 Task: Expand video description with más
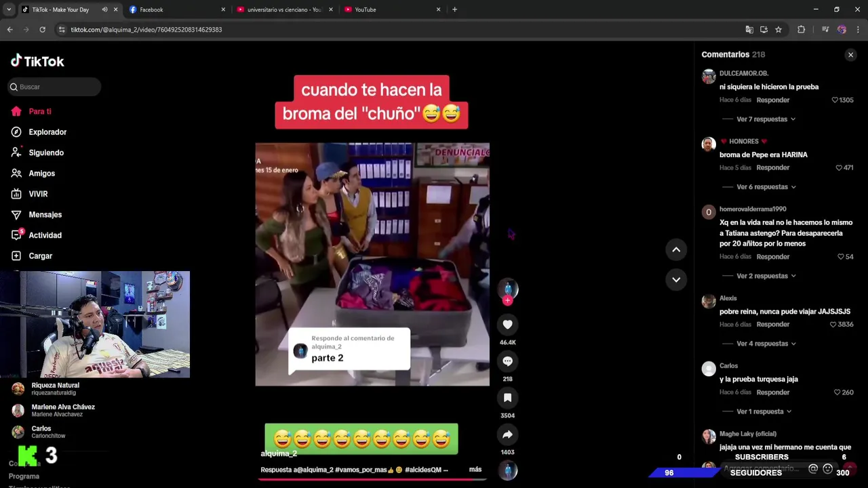tap(475, 470)
